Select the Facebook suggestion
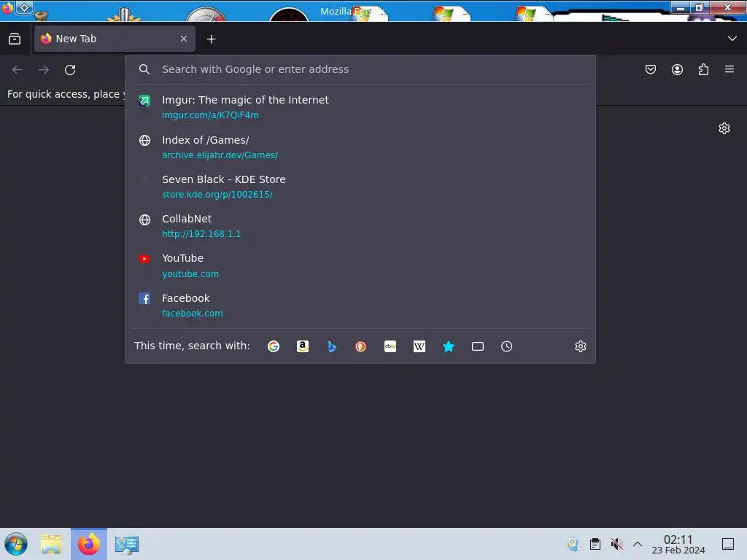747x560 pixels. coord(360,306)
